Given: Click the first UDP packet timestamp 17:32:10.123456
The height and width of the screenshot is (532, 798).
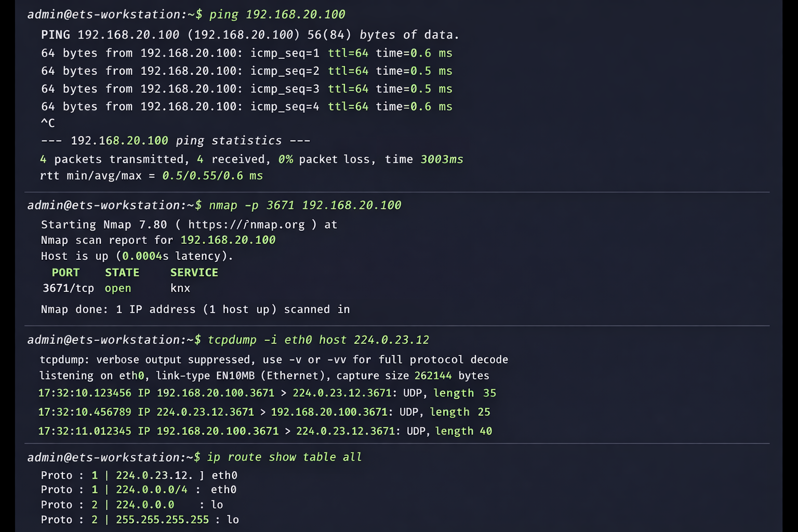Looking at the screenshot, I should point(85,393).
